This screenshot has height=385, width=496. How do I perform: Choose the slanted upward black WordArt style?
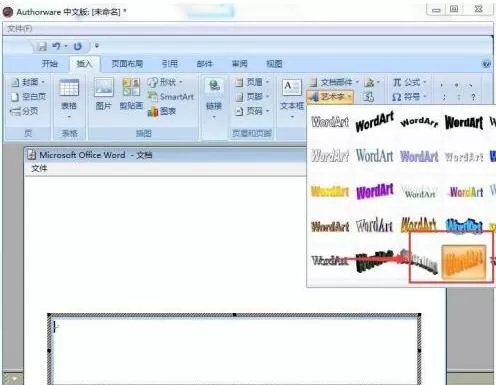375,122
